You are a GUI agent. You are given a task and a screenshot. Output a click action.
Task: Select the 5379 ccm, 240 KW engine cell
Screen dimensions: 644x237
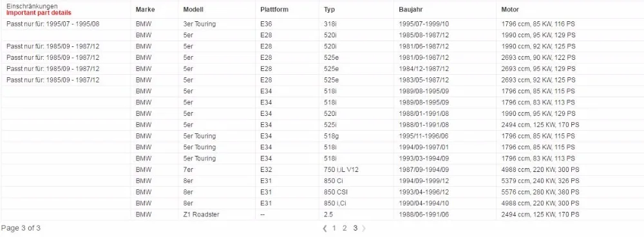(570, 181)
